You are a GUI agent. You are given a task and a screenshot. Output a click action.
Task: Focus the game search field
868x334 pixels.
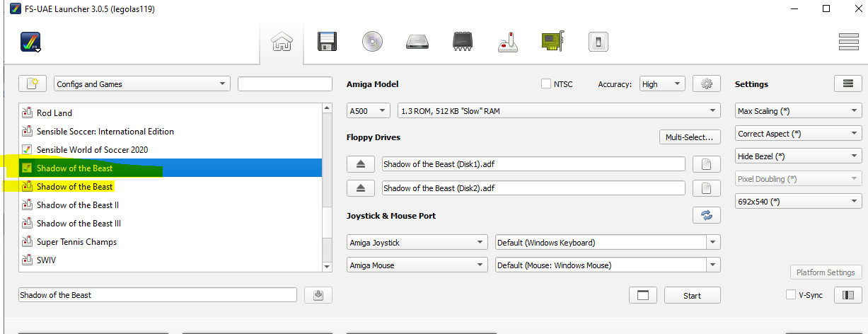[285, 84]
